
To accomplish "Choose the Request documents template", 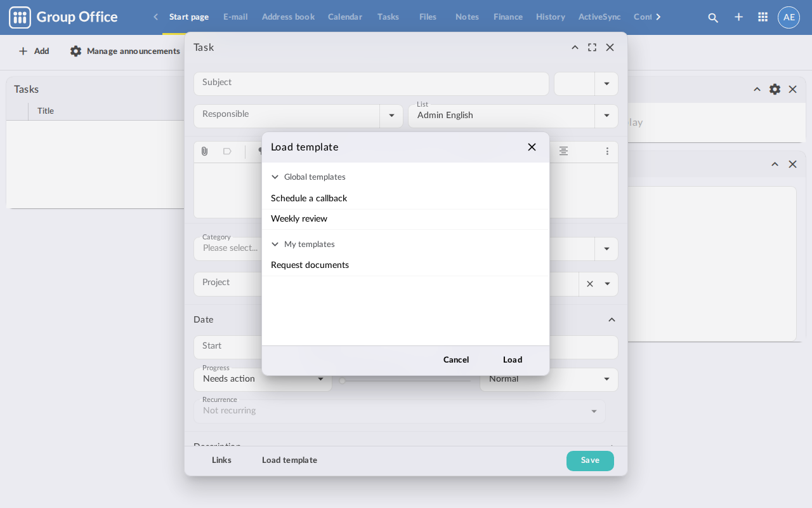I will [405, 265].
